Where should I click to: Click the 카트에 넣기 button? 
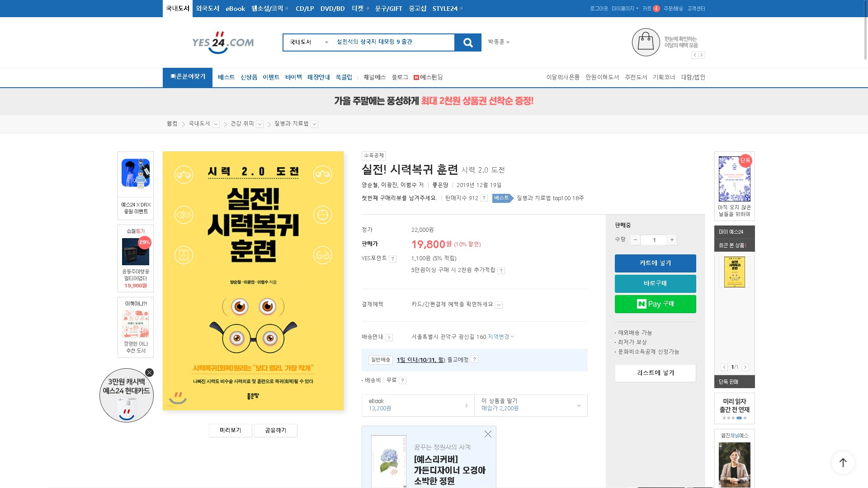pos(655,263)
